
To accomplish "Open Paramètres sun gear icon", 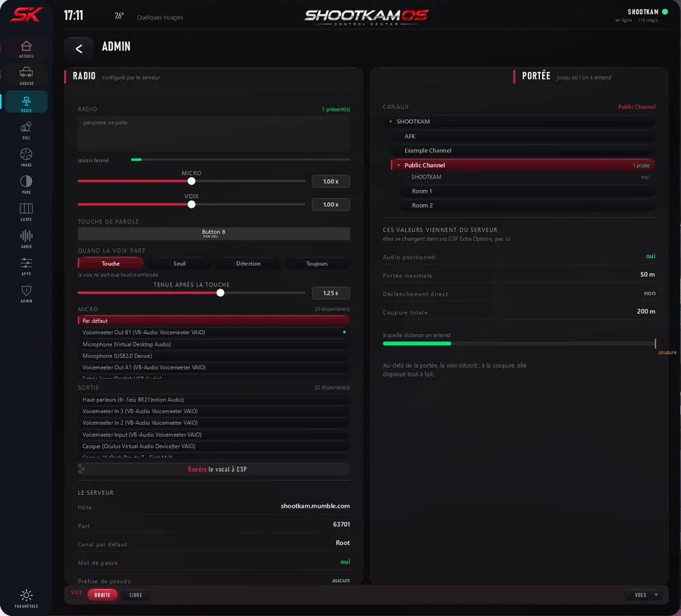I will pos(26,598).
